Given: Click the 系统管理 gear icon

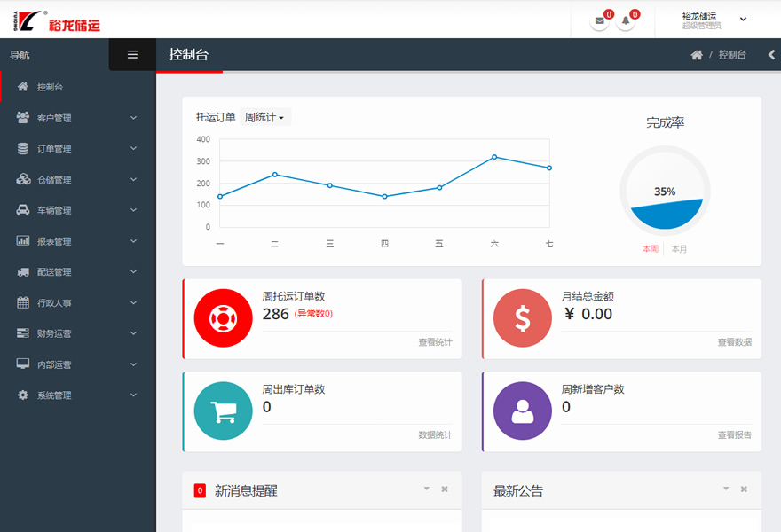Looking at the screenshot, I should pos(23,395).
